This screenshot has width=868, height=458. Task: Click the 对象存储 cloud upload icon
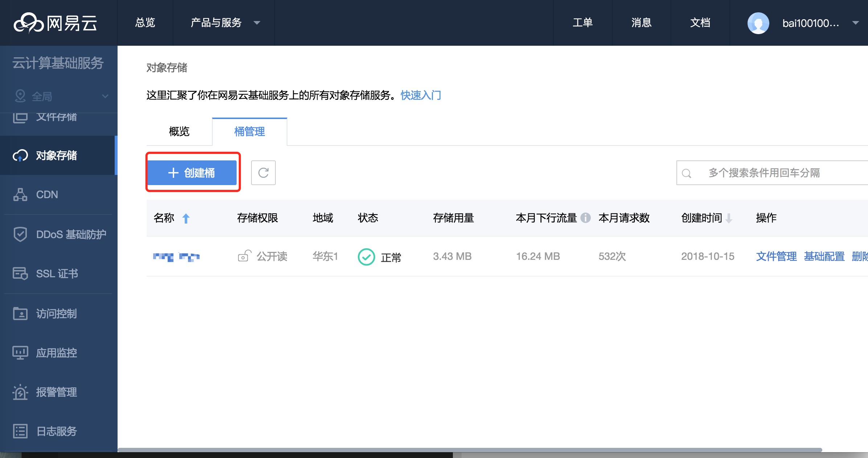[x=20, y=155]
